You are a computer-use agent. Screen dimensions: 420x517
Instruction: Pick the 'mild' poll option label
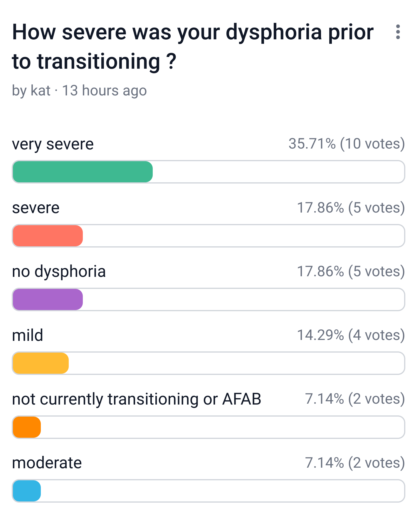[28, 335]
